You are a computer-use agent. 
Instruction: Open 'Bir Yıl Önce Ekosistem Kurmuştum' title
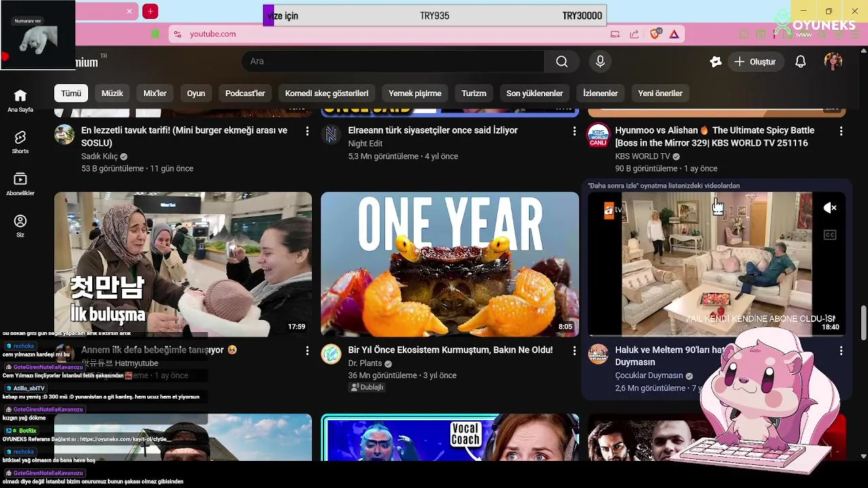coord(450,350)
